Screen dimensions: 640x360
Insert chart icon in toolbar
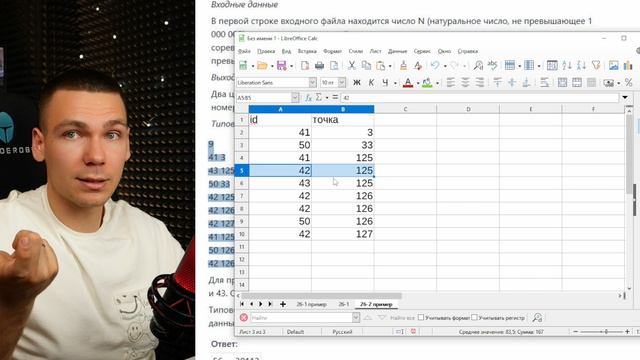pyautogui.click(x=628, y=65)
